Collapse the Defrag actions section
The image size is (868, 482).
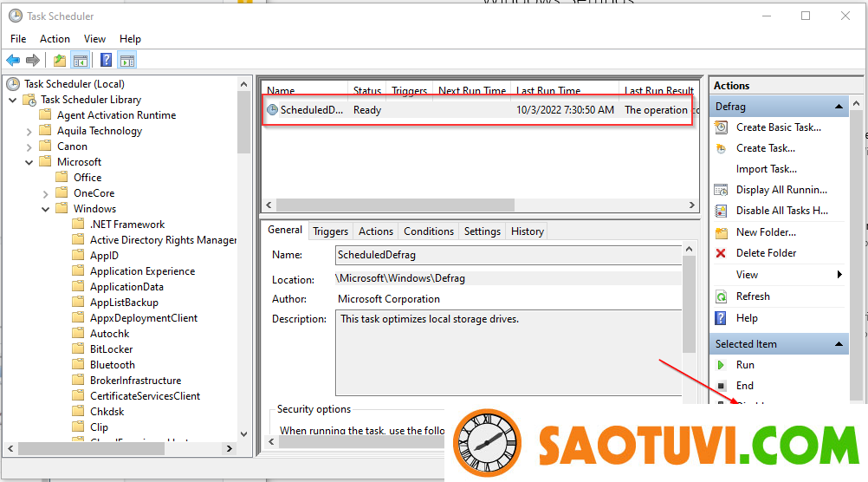point(839,107)
